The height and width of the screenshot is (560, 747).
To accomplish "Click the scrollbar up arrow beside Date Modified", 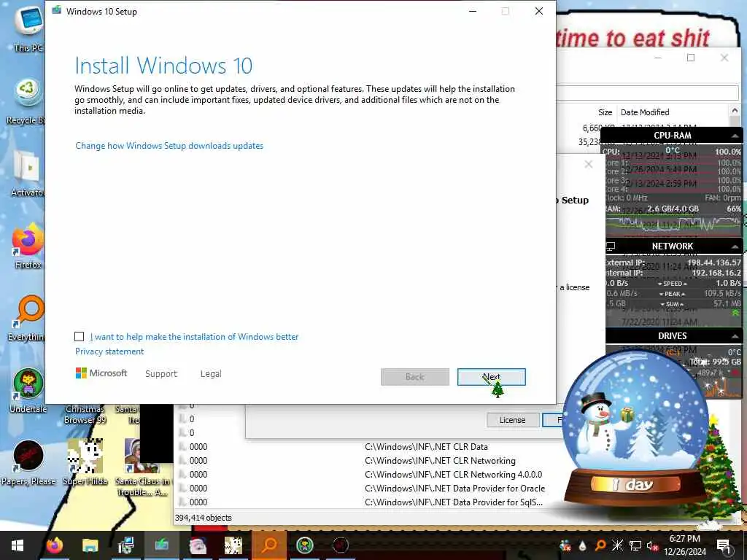I will tap(735, 111).
